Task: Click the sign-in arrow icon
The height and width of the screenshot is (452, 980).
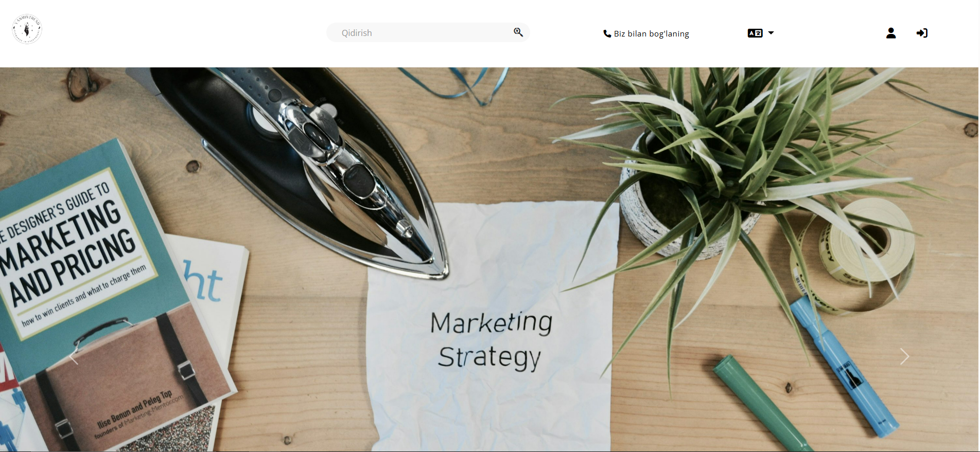Action: click(922, 33)
